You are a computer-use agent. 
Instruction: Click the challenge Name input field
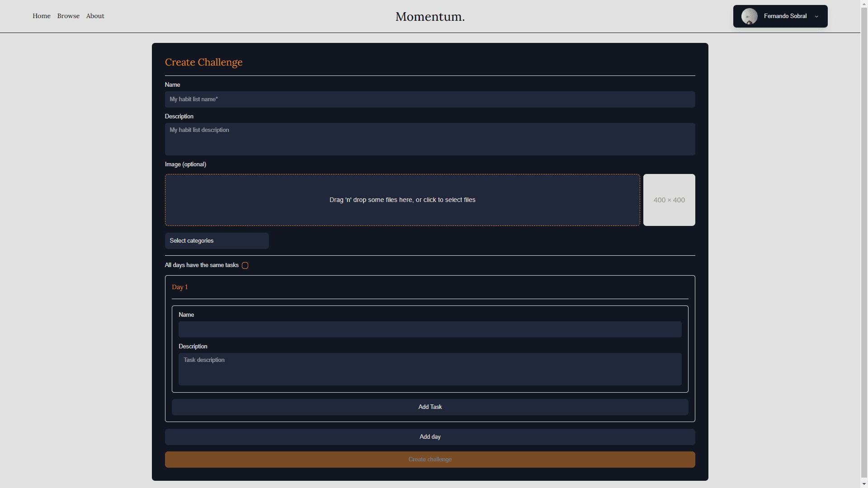429,99
